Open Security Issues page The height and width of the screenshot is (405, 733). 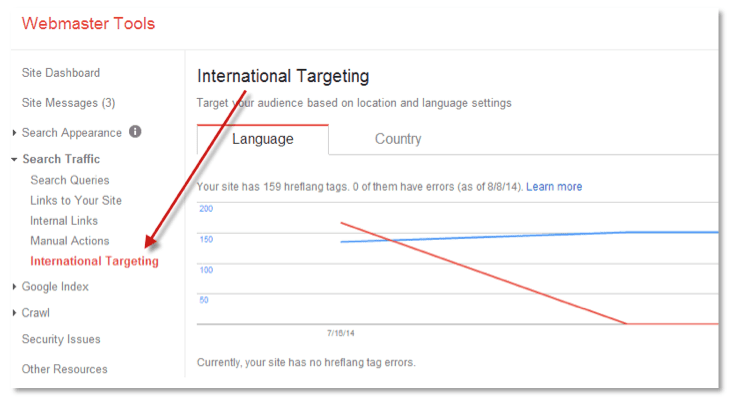pyautogui.click(x=61, y=340)
